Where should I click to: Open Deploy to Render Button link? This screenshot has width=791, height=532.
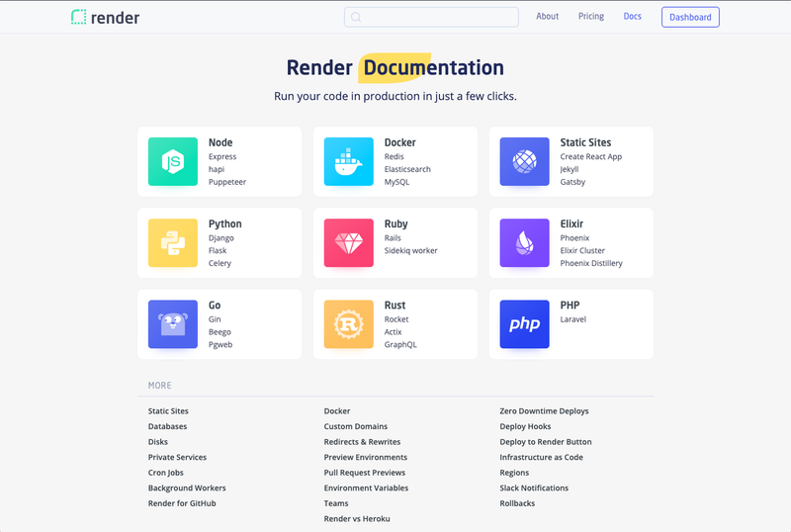click(546, 442)
